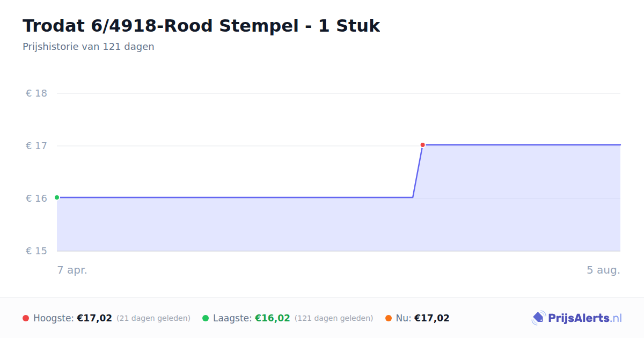The height and width of the screenshot is (338, 644).
Task: Click the € 17 y-axis label
Action: coord(36,146)
